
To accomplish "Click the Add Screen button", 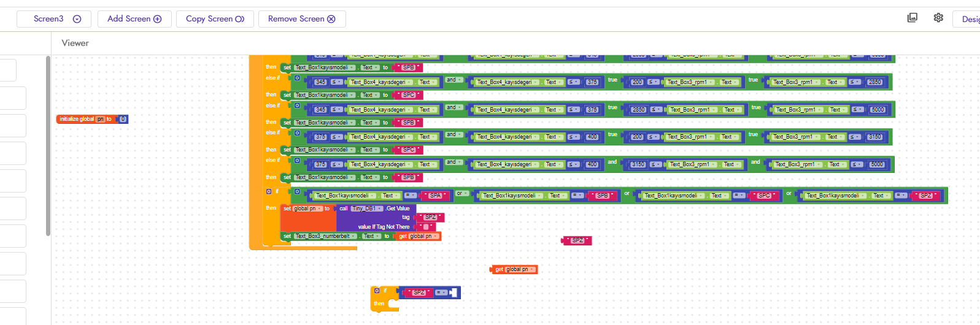I will coord(134,19).
